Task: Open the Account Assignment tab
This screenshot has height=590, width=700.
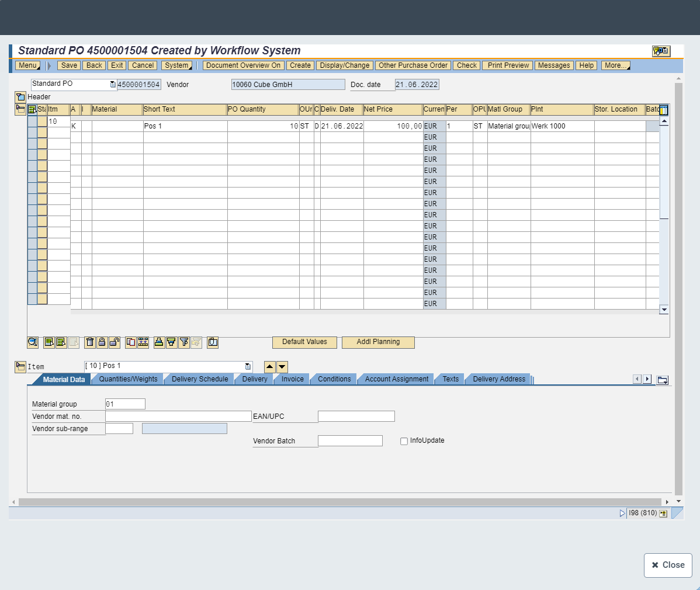Action: (396, 379)
